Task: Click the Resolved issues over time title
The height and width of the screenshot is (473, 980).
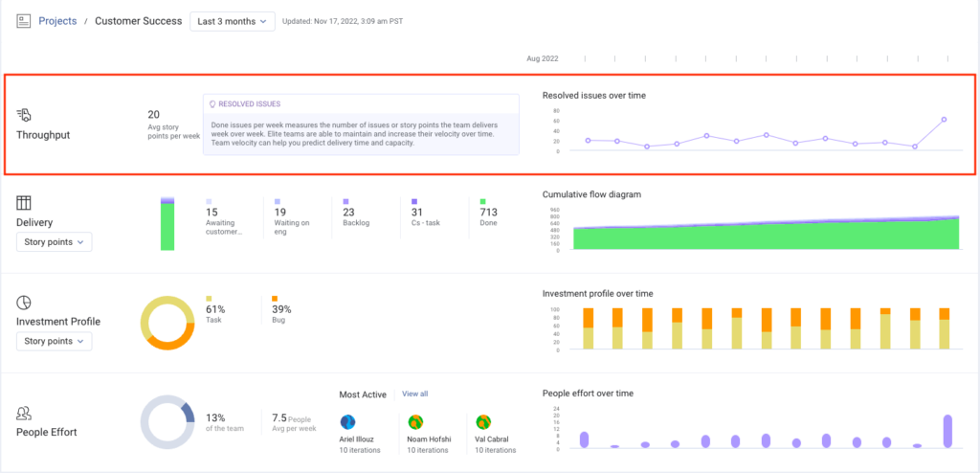Action: pos(594,96)
